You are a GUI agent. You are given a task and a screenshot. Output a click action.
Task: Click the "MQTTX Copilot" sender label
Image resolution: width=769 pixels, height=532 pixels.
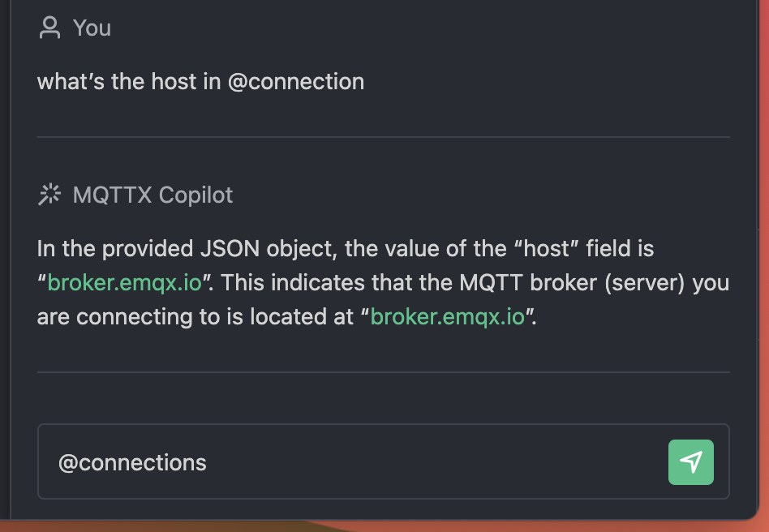click(153, 195)
